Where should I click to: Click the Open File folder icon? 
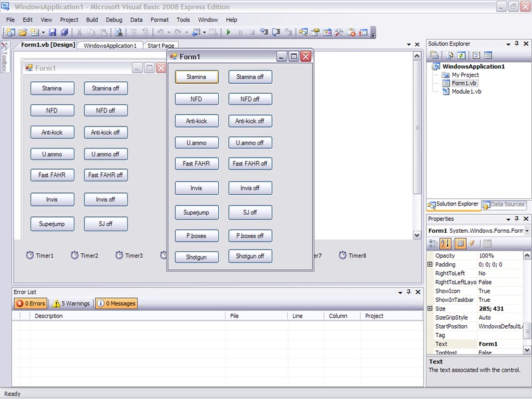click(23, 32)
